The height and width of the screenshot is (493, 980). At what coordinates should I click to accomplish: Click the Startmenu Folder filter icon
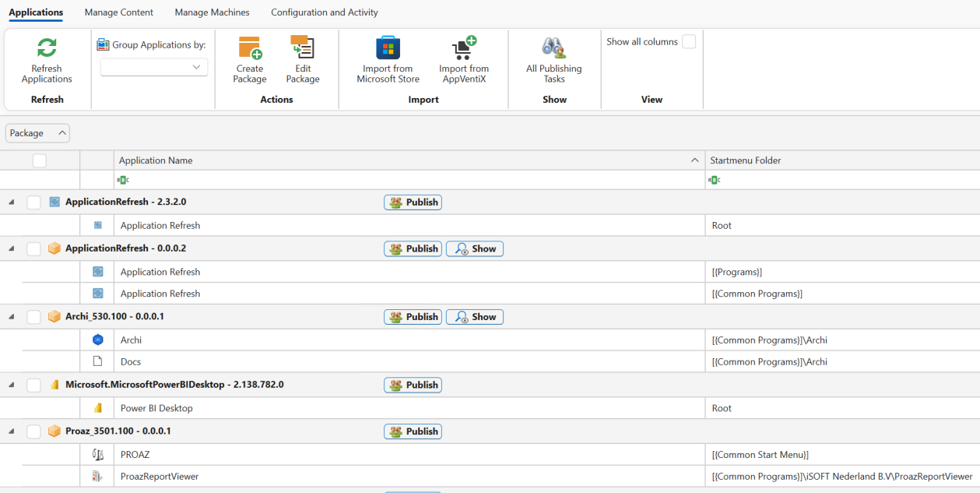(x=715, y=180)
